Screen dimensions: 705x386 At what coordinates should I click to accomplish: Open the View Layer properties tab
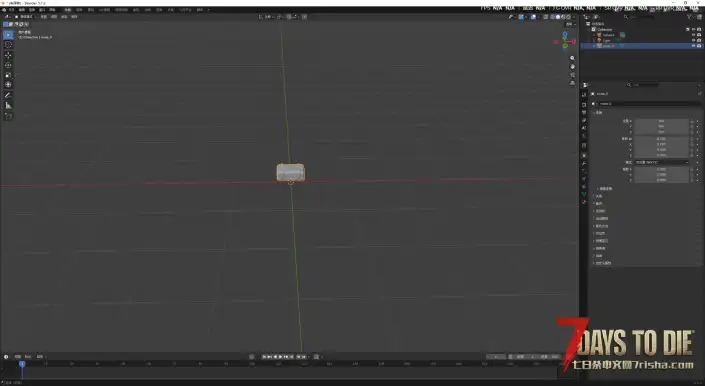pos(584,120)
